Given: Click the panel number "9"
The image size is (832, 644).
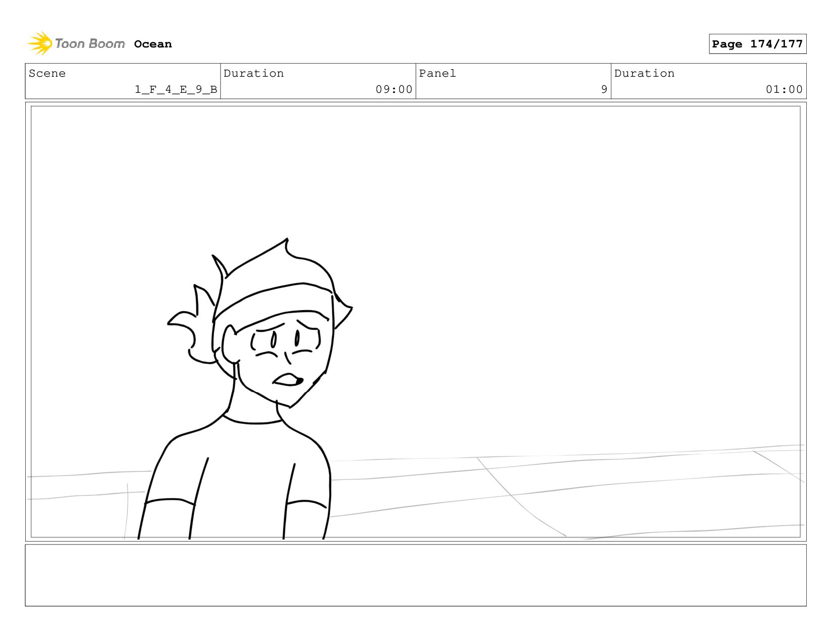Looking at the screenshot, I should tap(604, 89).
